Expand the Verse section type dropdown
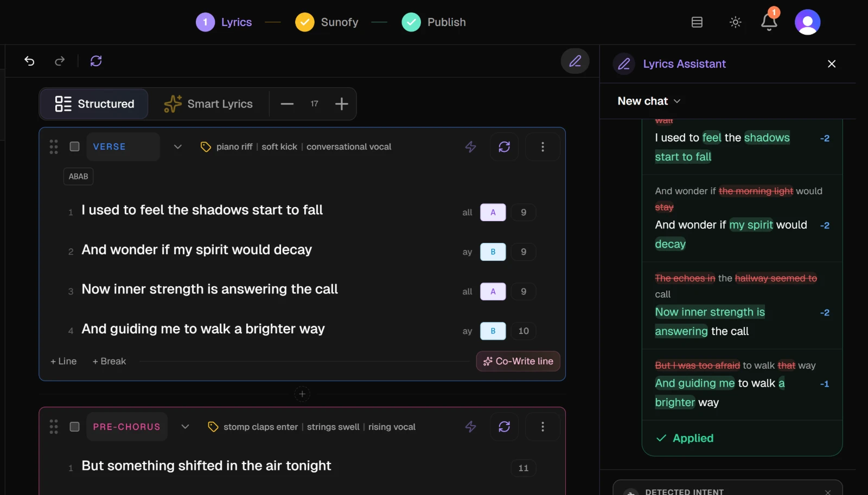This screenshot has width=868, height=495. pyautogui.click(x=177, y=147)
